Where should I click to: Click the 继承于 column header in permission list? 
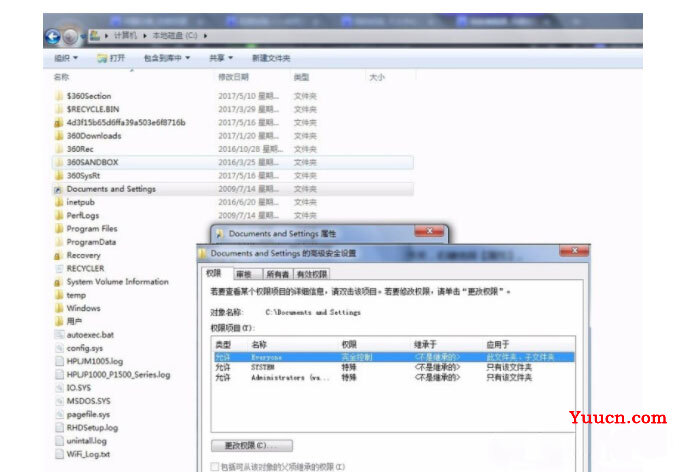coord(425,345)
